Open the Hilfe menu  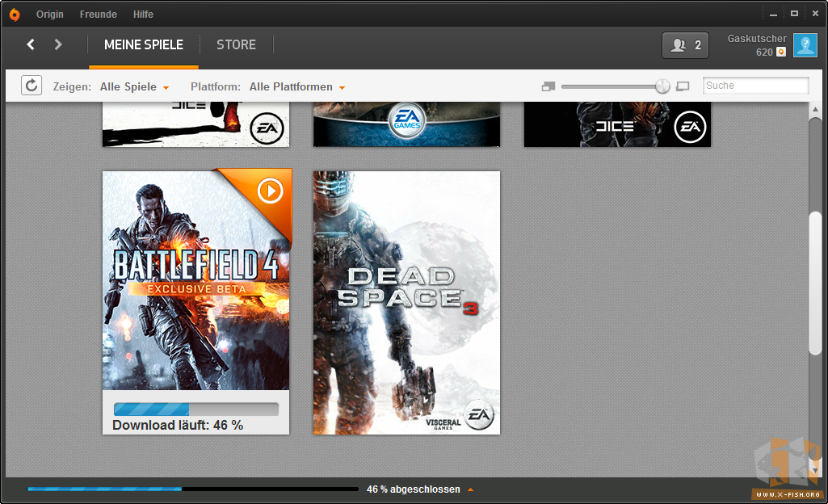coord(143,15)
